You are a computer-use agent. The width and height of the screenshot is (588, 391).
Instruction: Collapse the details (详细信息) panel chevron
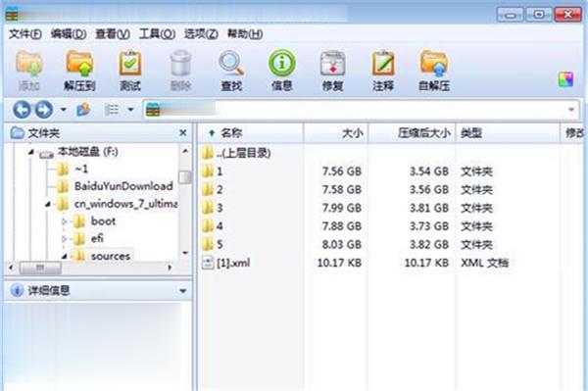[x=183, y=290]
